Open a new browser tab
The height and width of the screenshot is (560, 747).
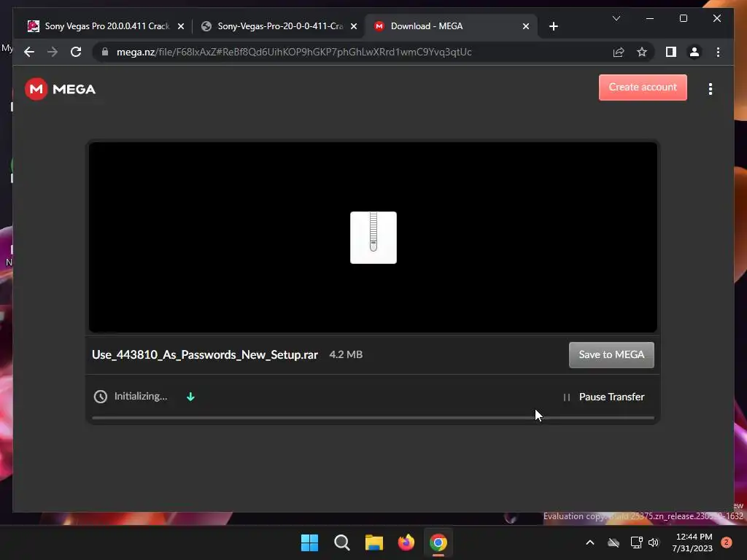pyautogui.click(x=553, y=27)
